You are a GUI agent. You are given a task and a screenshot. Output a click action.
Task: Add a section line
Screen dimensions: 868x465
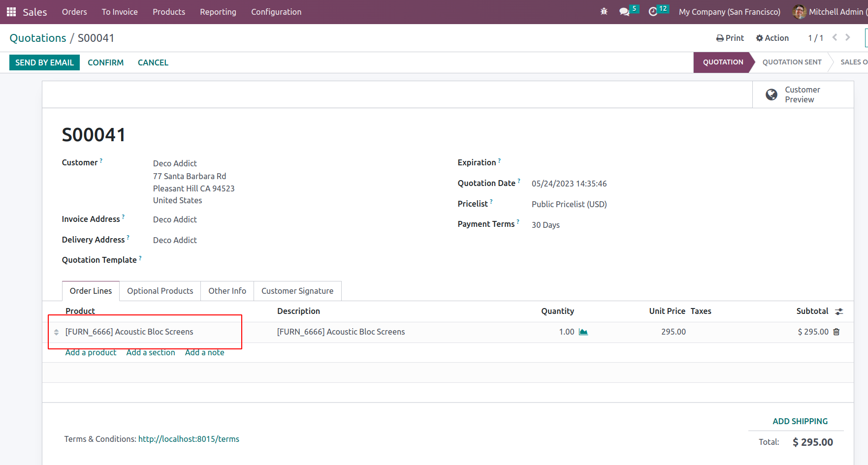(x=151, y=352)
